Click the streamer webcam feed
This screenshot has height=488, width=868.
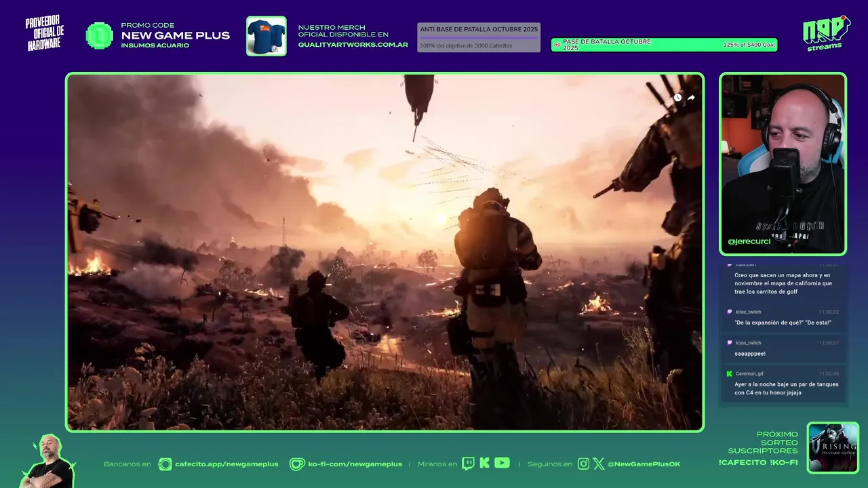tap(783, 163)
